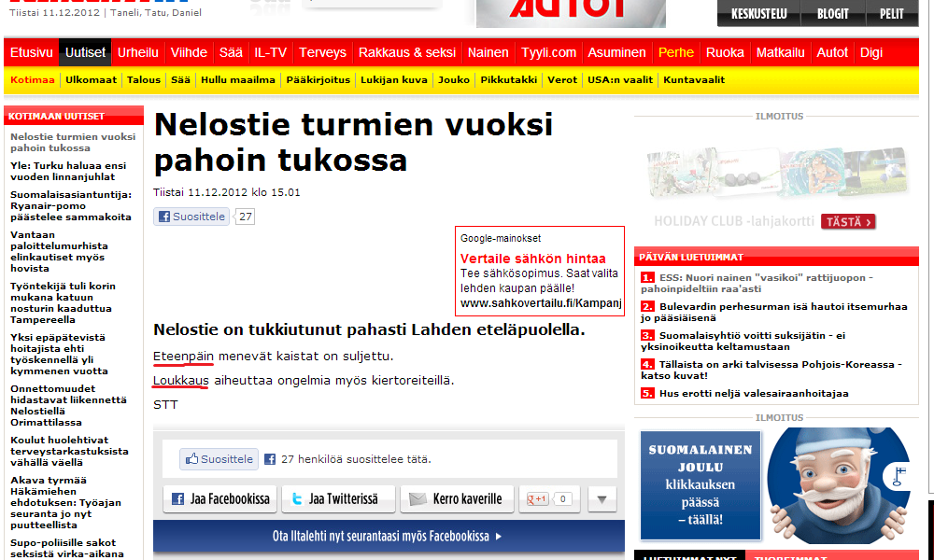Open most-read item 3 Suomalaisyhtiö voitti suksijätin
This screenshot has height=560, width=934.
[x=743, y=341]
